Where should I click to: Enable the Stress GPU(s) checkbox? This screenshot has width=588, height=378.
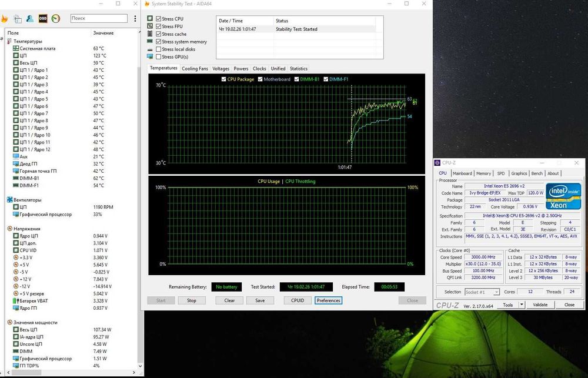click(159, 56)
